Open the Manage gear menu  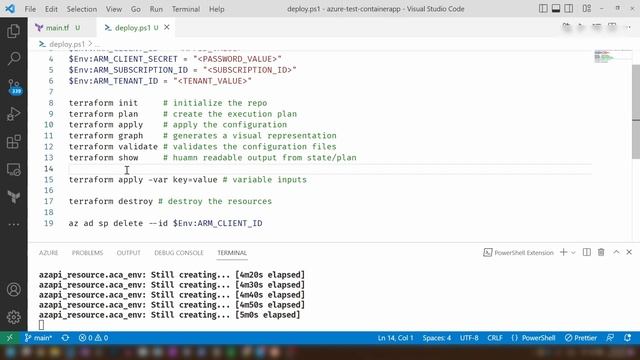click(x=13, y=317)
